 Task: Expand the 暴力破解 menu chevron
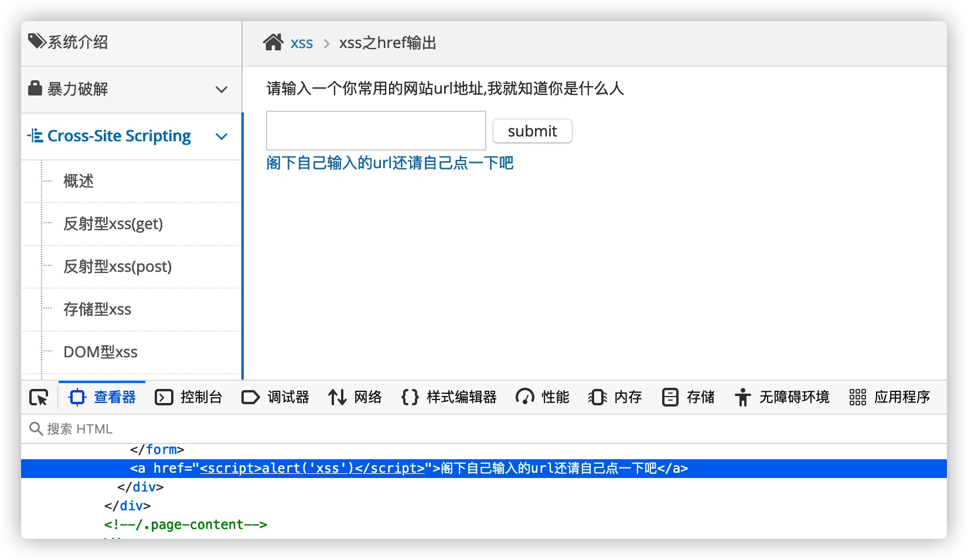(221, 90)
